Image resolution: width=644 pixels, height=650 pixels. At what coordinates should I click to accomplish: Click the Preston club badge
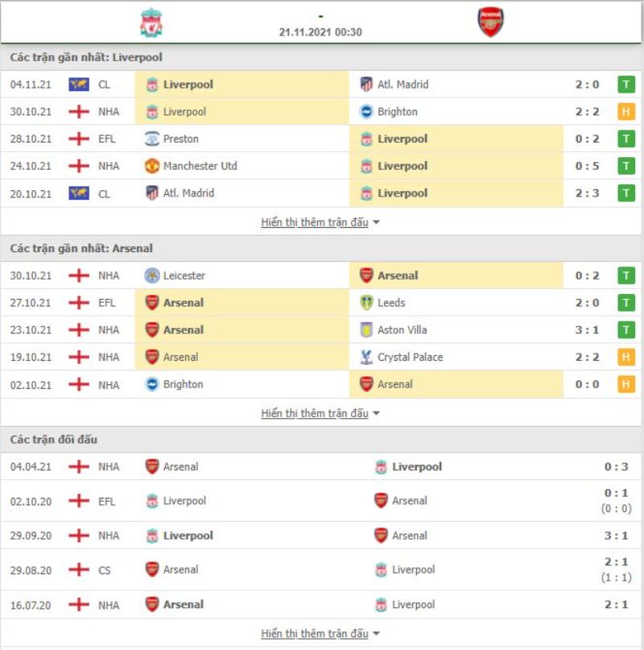(152, 139)
